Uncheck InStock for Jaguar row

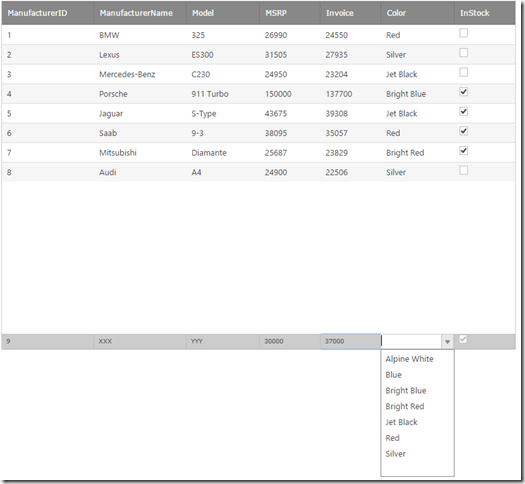pyautogui.click(x=463, y=111)
